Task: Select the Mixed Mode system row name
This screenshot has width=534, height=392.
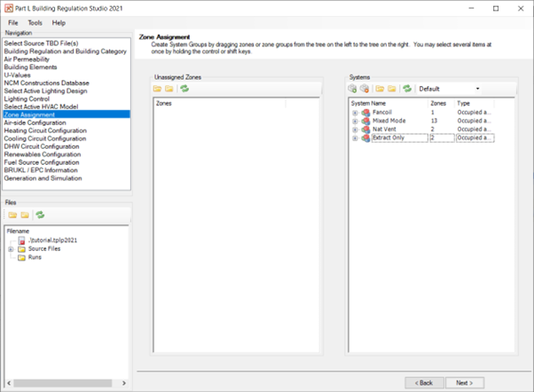Action: tap(389, 121)
